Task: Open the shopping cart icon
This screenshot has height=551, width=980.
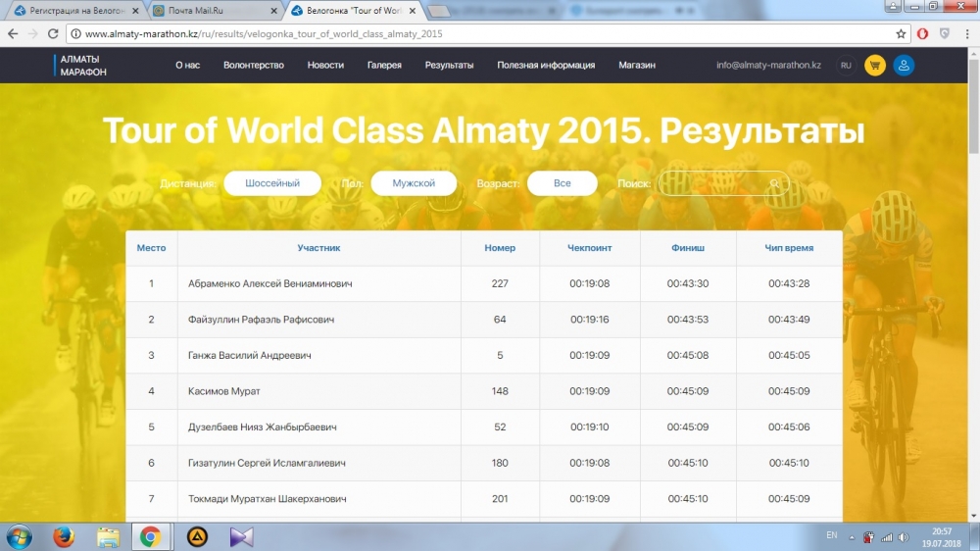Action: coord(874,66)
